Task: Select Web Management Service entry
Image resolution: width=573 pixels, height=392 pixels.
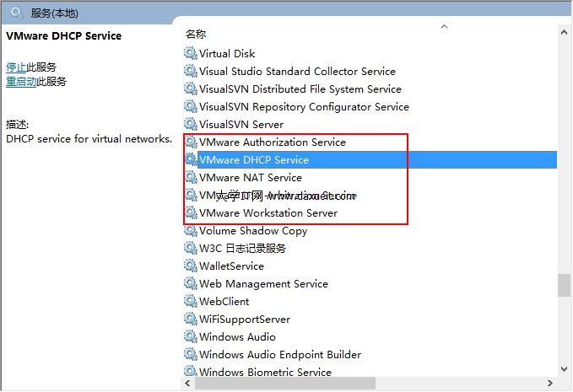Action: click(263, 283)
